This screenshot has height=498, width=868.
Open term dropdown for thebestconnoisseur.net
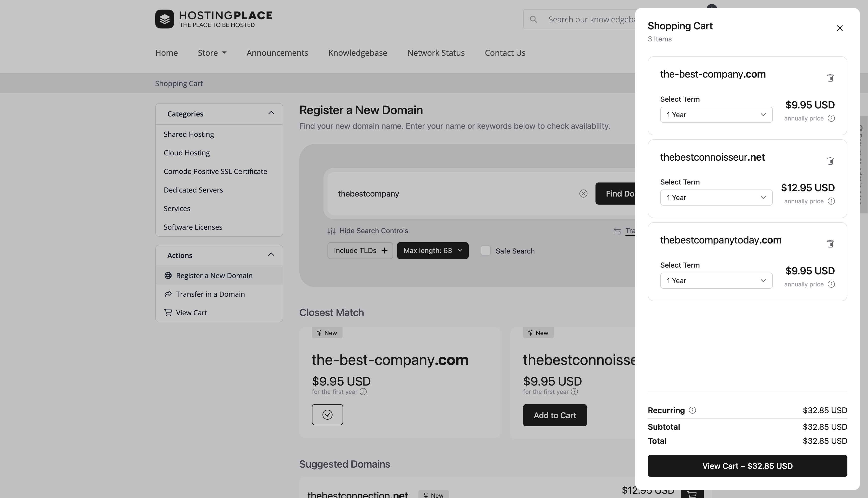coord(716,198)
